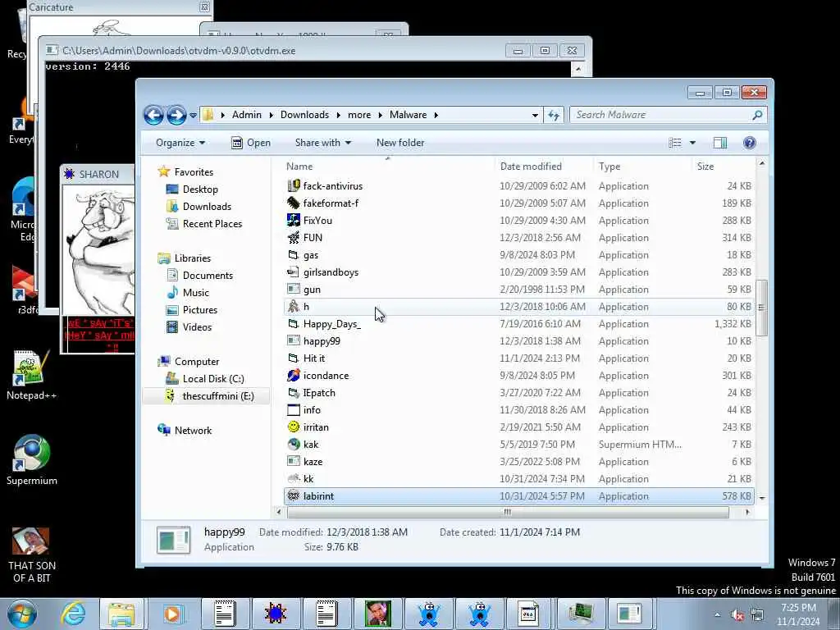Open Recent Places in navigation pane
This screenshot has height=630, width=840.
pos(212,223)
